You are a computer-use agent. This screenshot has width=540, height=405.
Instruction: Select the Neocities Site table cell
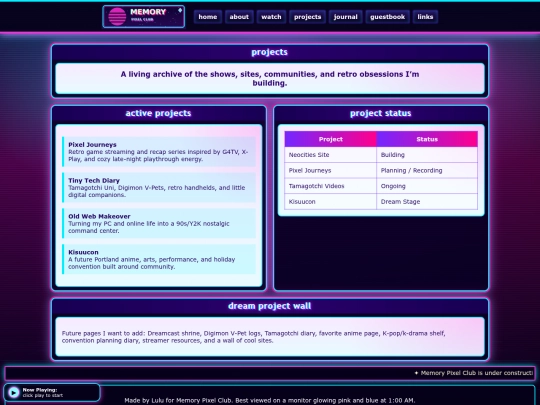tap(331, 155)
